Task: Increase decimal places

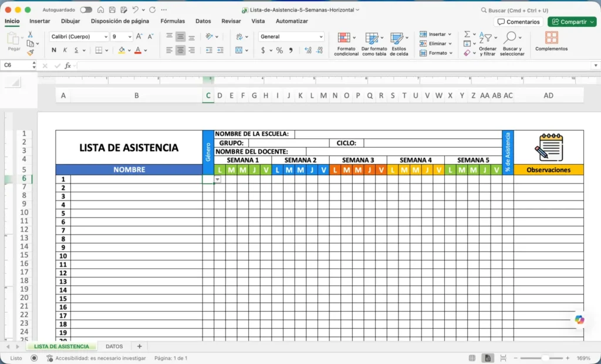Action: pos(308,50)
